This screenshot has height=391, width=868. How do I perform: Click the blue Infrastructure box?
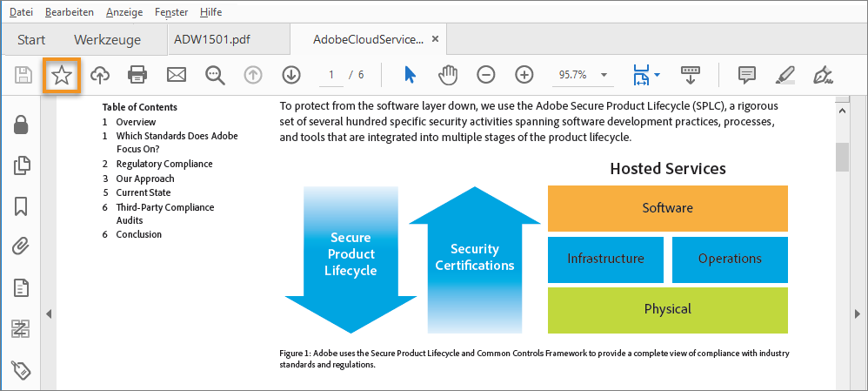point(605,260)
